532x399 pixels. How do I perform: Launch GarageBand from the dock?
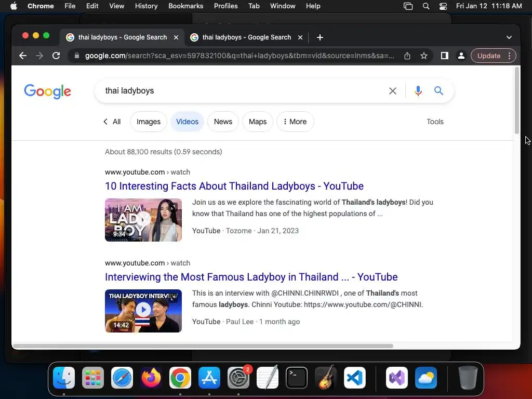(x=326, y=378)
